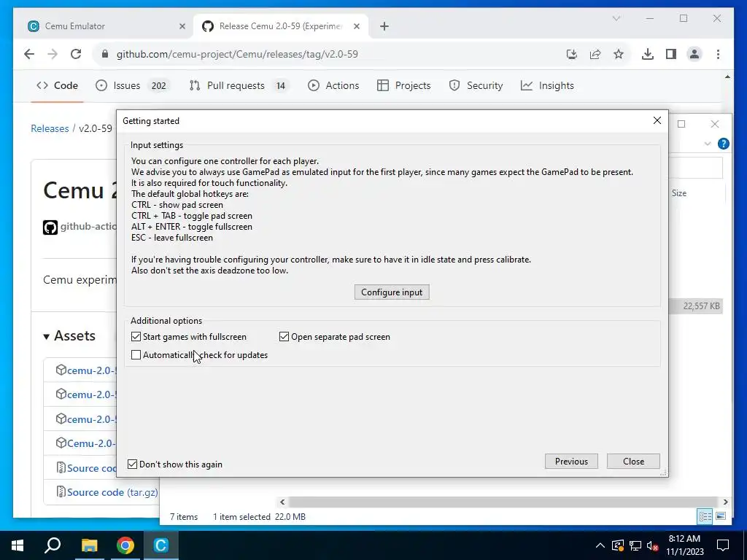This screenshot has height=560, width=747.
Task: Toggle Don't show this again checkbox
Action: pos(133,464)
